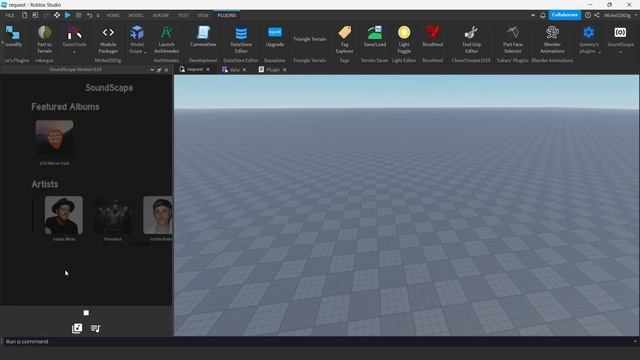The width and height of the screenshot is (640, 360).
Task: Collapse the ribbon with the up arrow
Action: pyautogui.click(x=533, y=15)
